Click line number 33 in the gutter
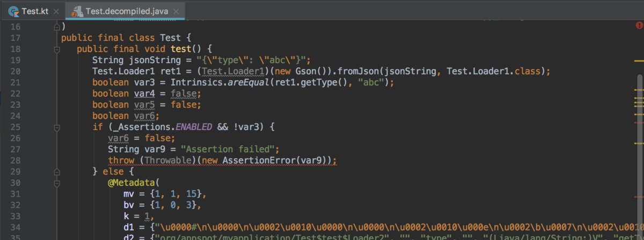 coord(15,217)
